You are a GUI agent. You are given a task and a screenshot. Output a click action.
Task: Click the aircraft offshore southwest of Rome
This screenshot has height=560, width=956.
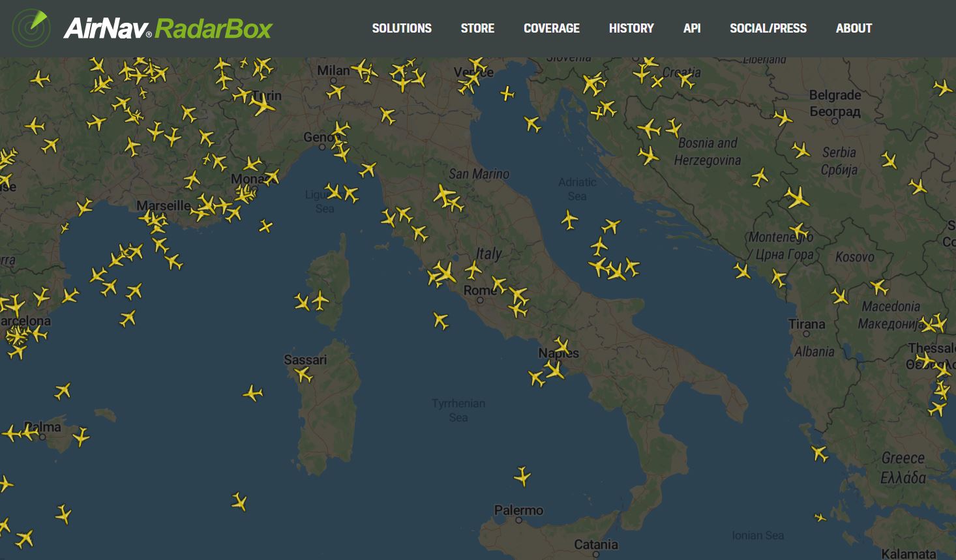pyautogui.click(x=441, y=320)
